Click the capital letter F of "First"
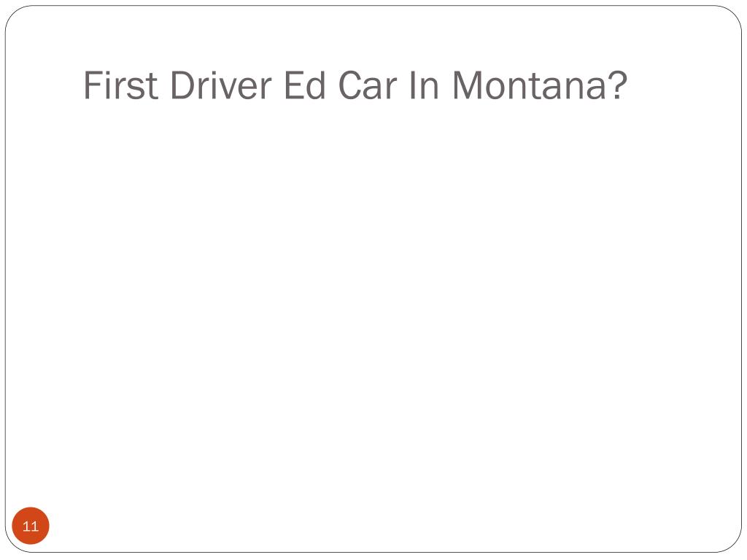The height and width of the screenshot is (560, 747). (93, 86)
